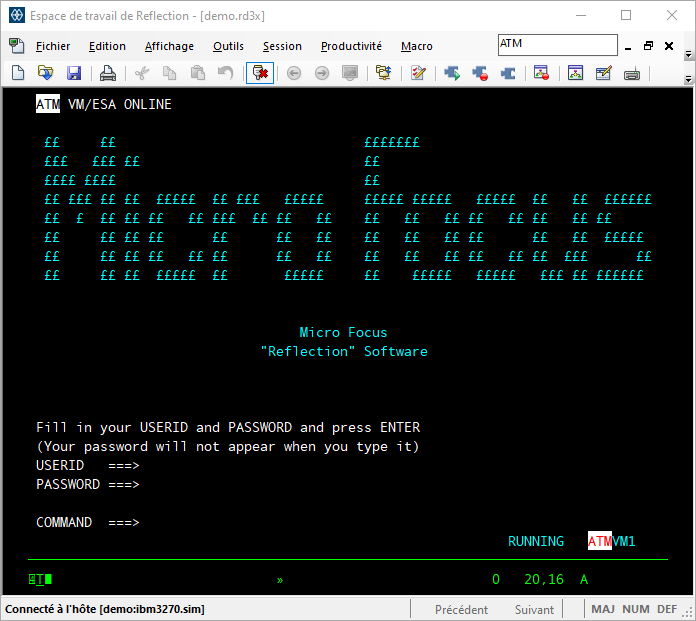Click the screen icon with red dot

(542, 73)
